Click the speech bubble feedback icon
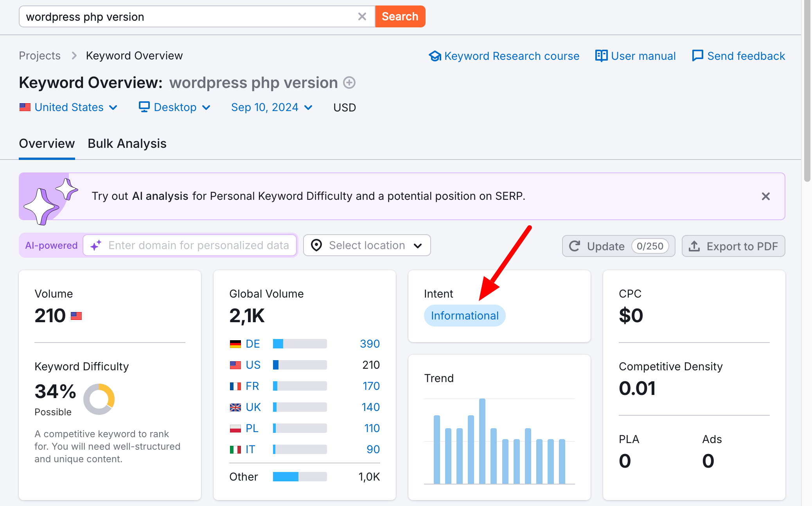812x506 pixels. tap(697, 56)
